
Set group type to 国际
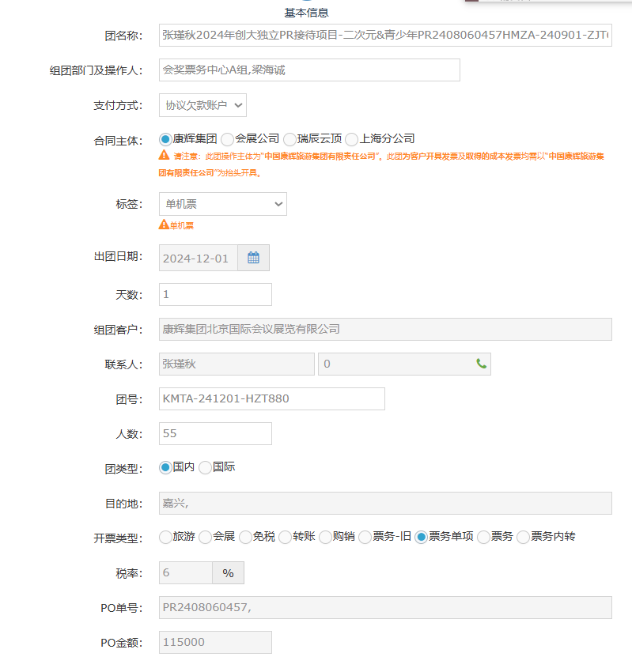205,468
